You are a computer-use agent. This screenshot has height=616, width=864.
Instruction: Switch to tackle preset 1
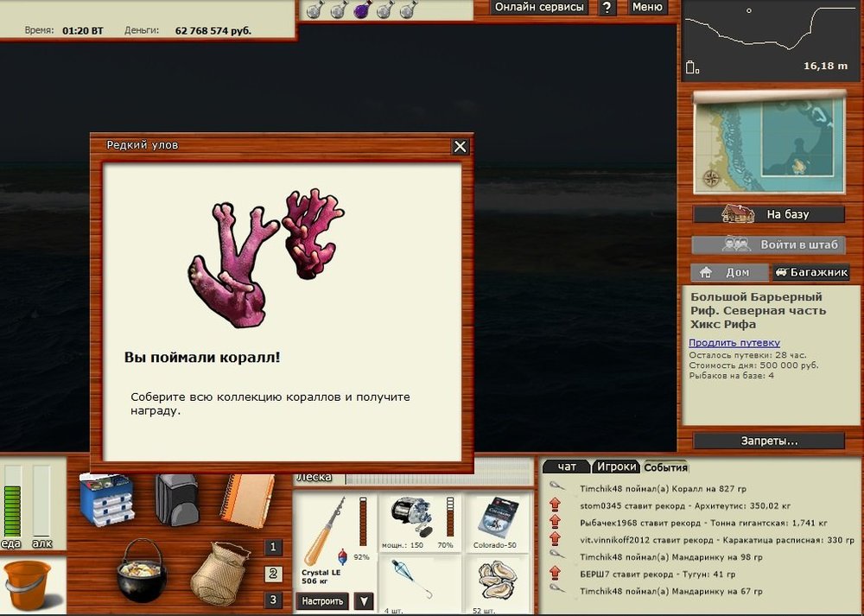coord(273,547)
